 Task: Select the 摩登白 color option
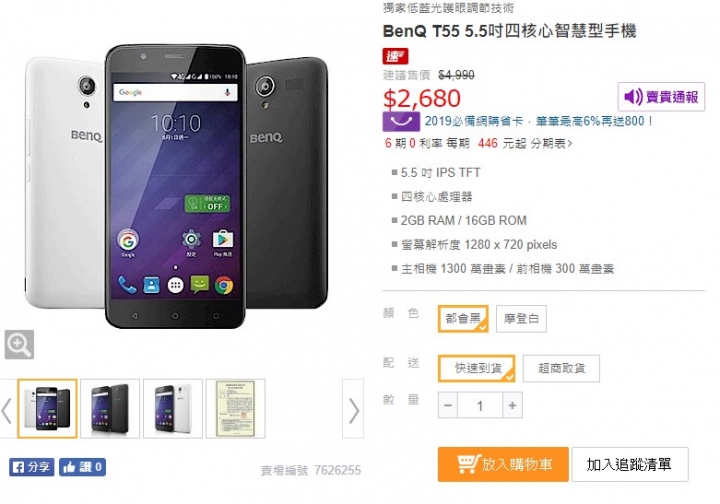(x=521, y=319)
